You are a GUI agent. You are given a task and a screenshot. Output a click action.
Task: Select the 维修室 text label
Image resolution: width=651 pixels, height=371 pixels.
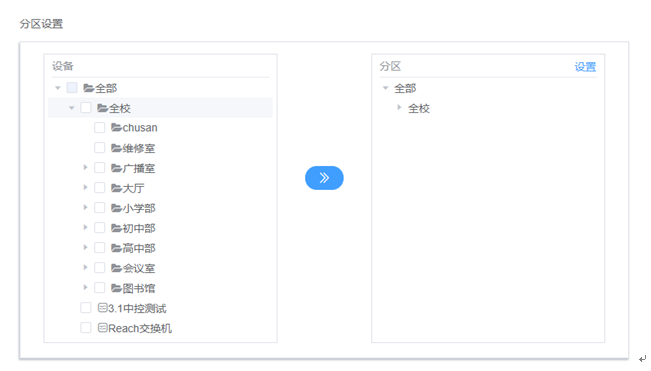pos(139,148)
